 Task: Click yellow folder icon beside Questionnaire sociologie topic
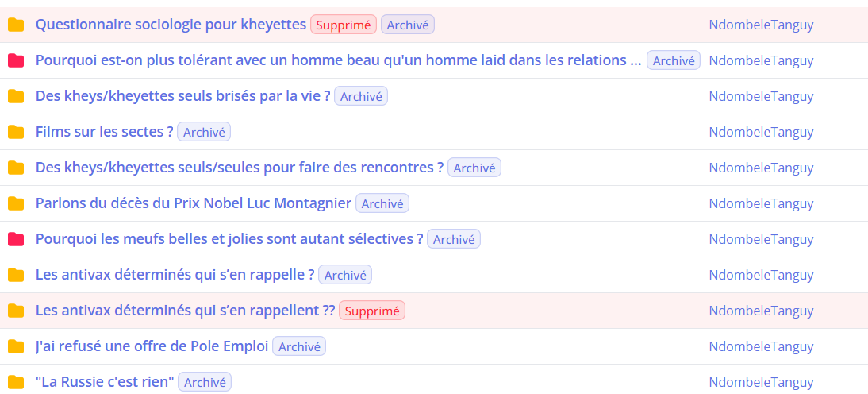[x=16, y=25]
